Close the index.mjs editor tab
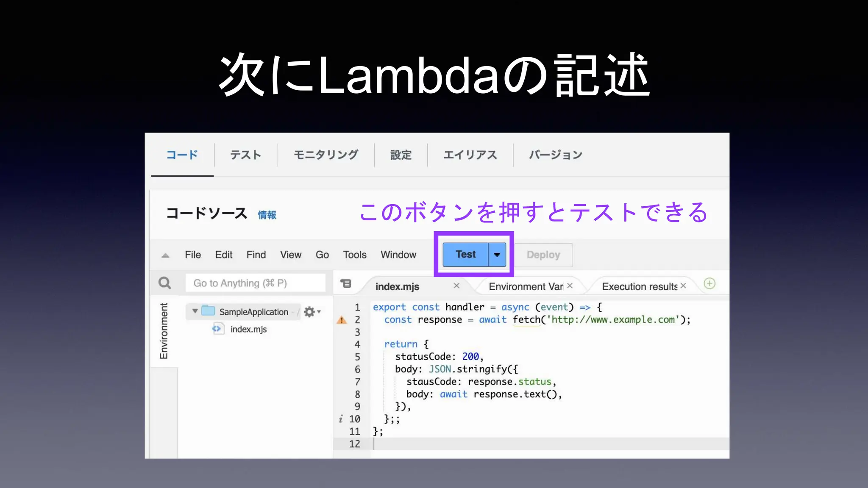Screen dimensions: 868x488 [456, 286]
